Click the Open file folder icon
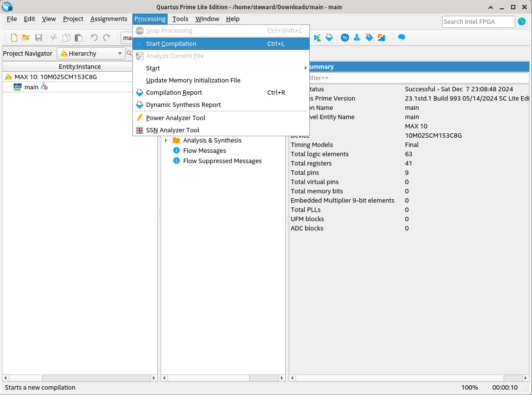Image resolution: width=532 pixels, height=395 pixels. [26, 38]
